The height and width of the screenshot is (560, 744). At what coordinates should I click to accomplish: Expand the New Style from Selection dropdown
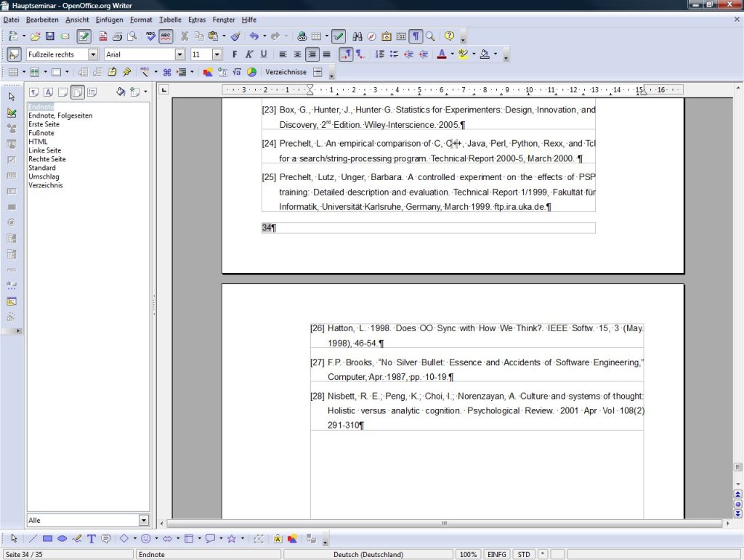(x=145, y=92)
